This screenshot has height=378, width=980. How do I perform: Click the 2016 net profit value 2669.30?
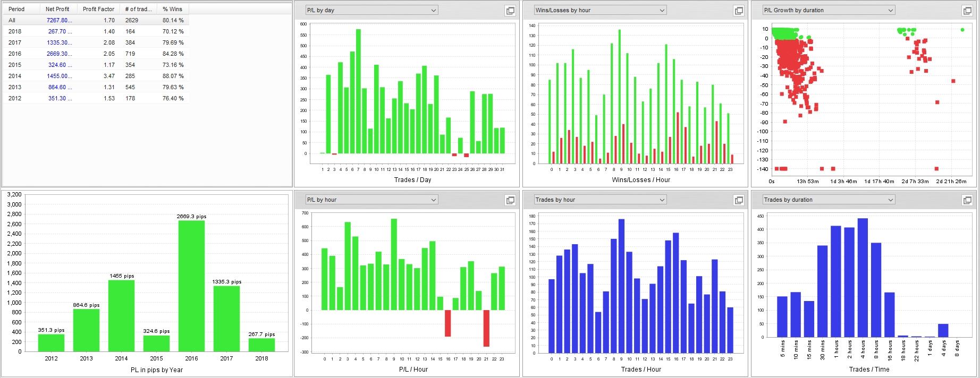[x=58, y=54]
